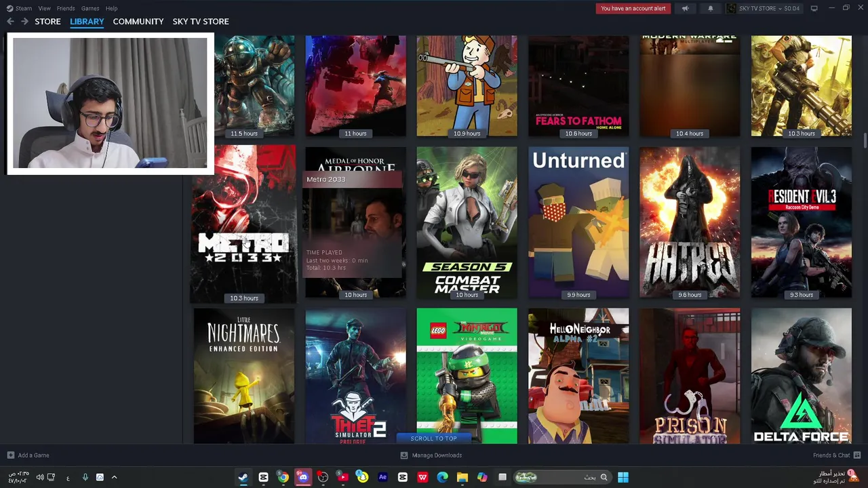Click SCROLL TO TOP button
The image size is (868, 488).
coord(433,439)
